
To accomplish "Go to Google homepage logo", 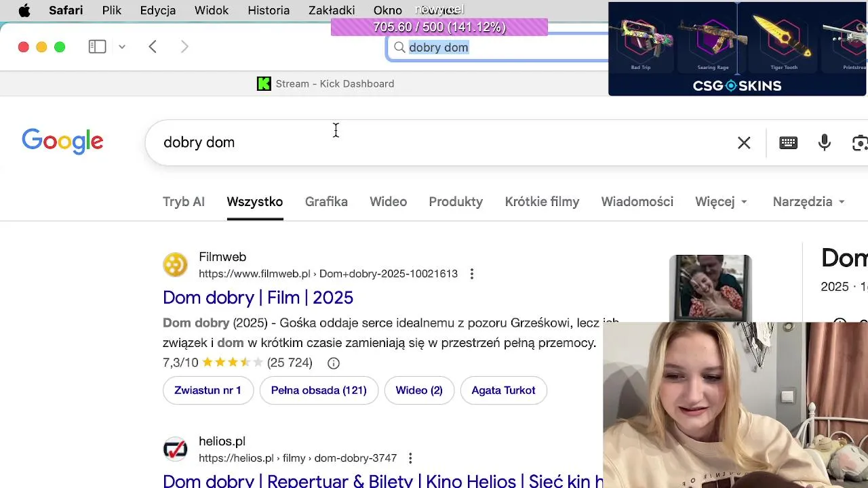I will point(62,142).
